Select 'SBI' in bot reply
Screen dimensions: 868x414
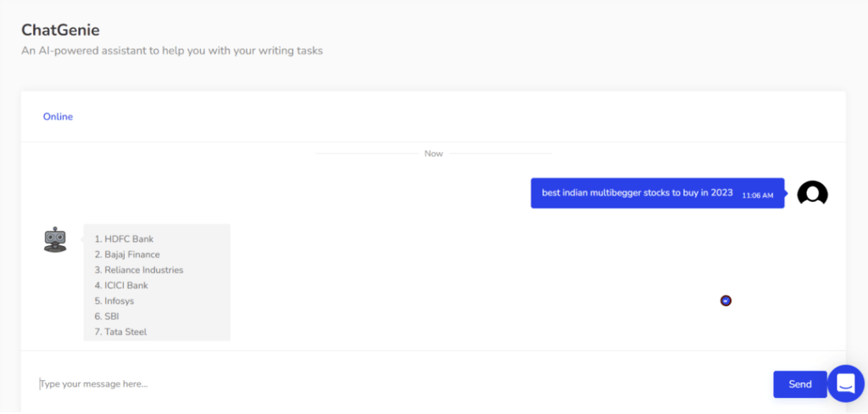[111, 316]
